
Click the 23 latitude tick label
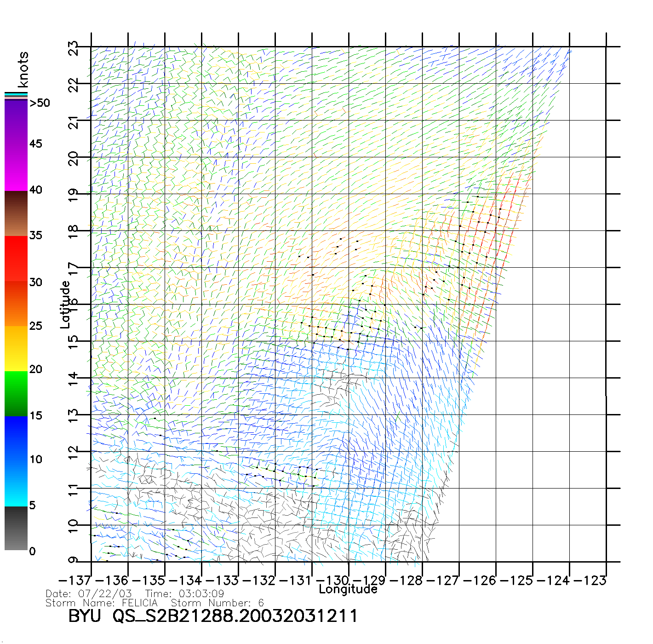pos(74,48)
